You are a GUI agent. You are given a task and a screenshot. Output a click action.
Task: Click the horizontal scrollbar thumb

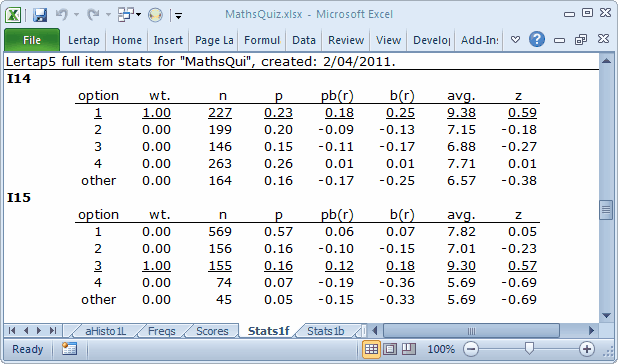click(471, 331)
